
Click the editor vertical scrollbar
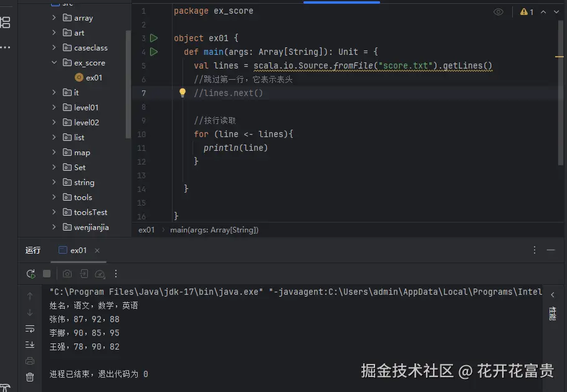pos(561,93)
